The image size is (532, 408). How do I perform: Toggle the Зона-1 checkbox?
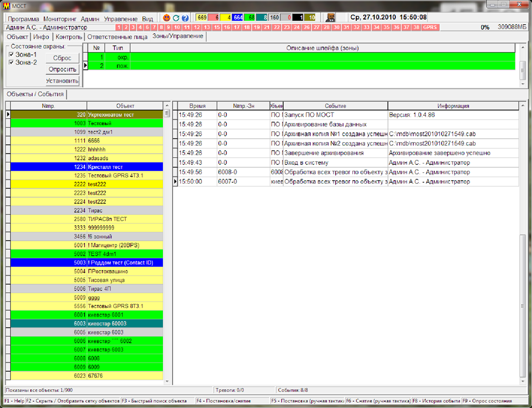[x=11, y=55]
